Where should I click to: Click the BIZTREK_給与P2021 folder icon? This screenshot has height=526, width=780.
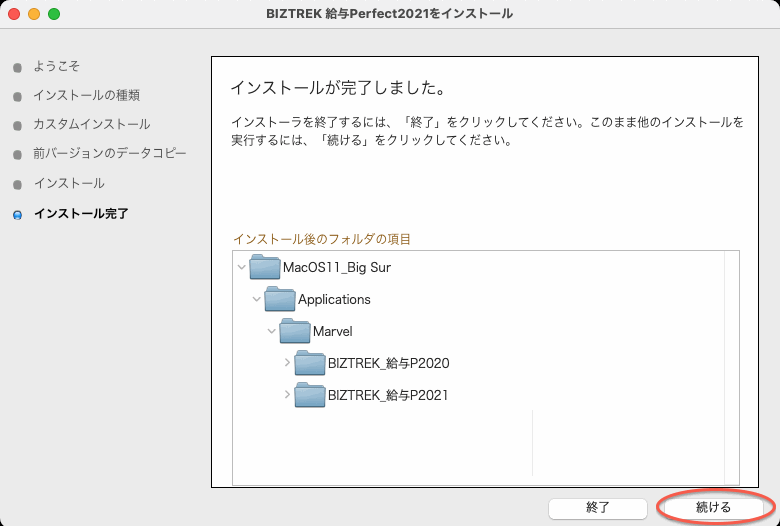[x=310, y=395]
